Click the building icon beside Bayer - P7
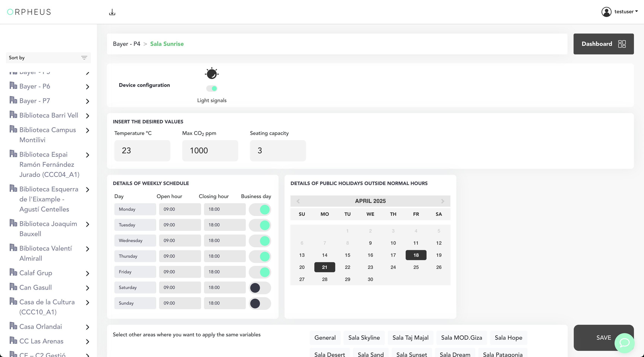Screen dimensions: 644x357 coord(13,100)
